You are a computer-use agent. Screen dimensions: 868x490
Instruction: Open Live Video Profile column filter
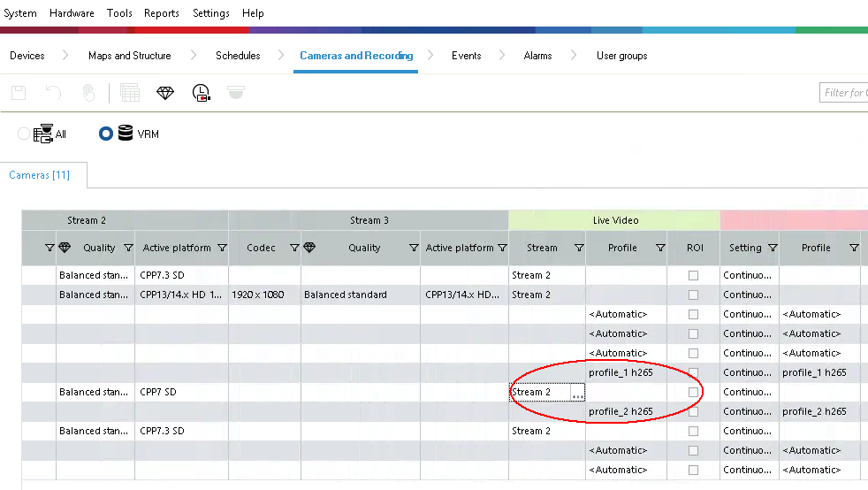660,249
